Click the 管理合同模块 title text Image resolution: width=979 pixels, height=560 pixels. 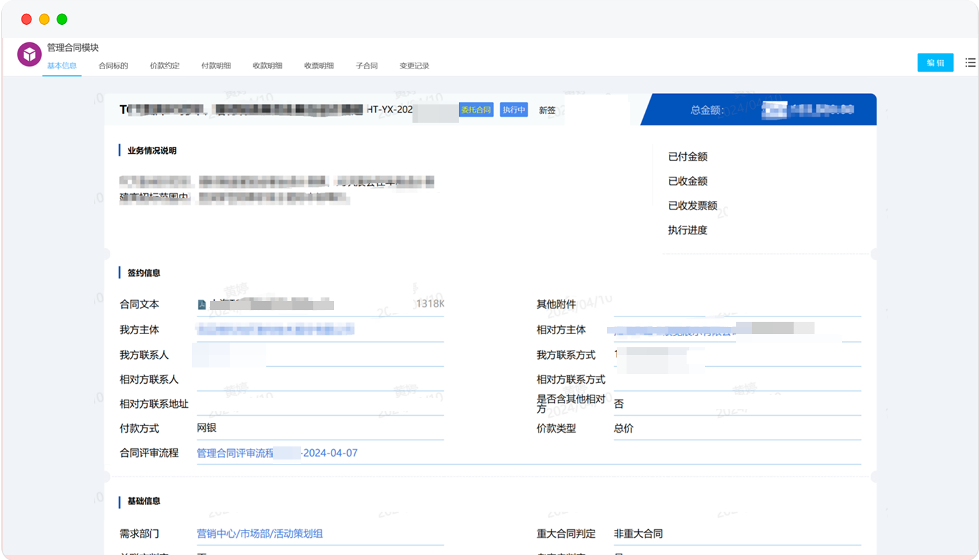73,48
